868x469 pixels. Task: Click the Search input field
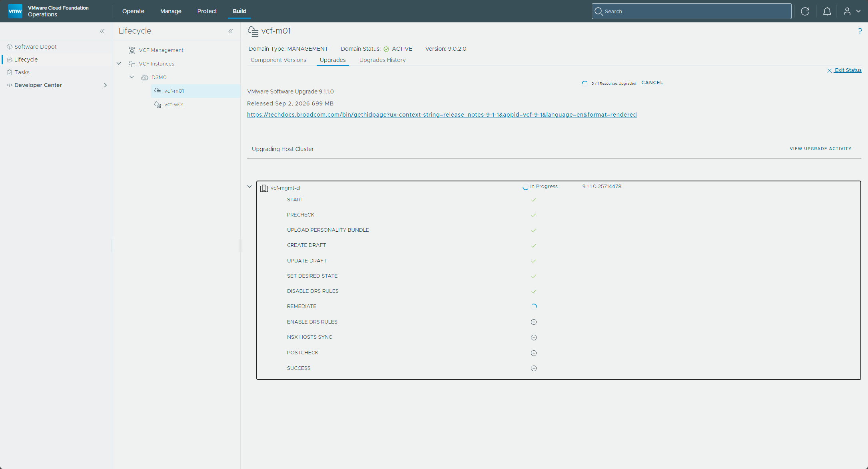point(691,11)
